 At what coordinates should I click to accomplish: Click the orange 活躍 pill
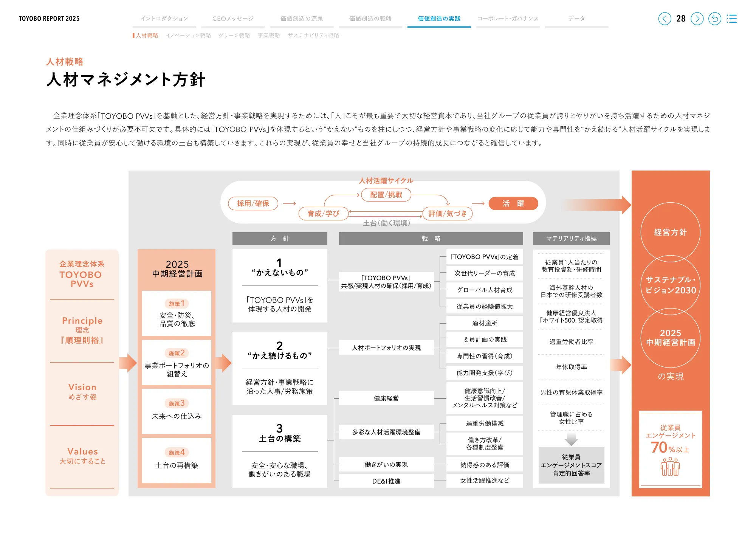tap(513, 203)
